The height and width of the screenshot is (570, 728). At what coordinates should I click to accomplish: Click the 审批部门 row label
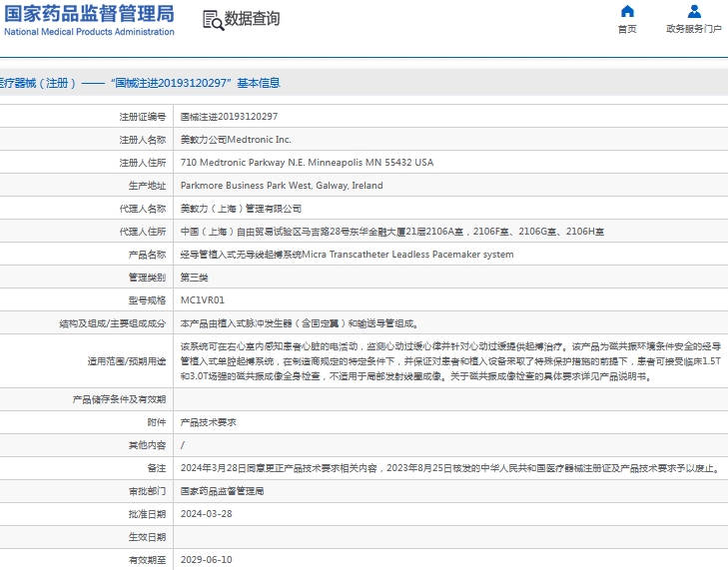point(147,491)
